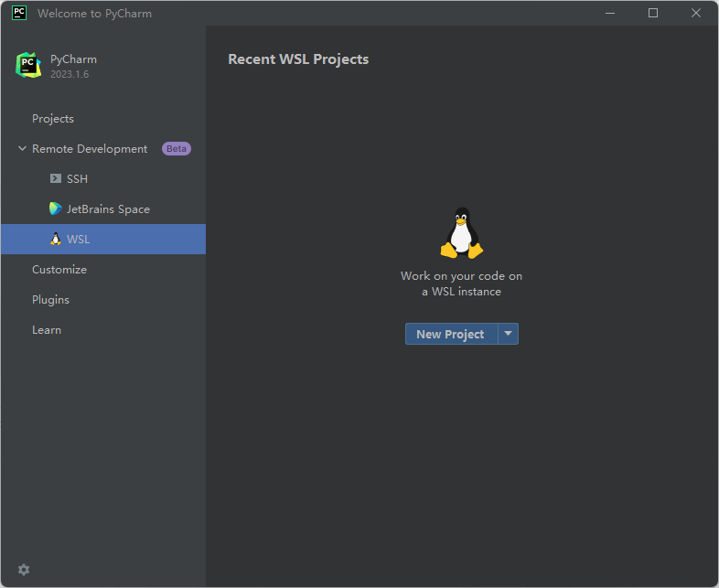The image size is (719, 588).
Task: Click the small WSL penguin icon
Action: click(x=56, y=239)
